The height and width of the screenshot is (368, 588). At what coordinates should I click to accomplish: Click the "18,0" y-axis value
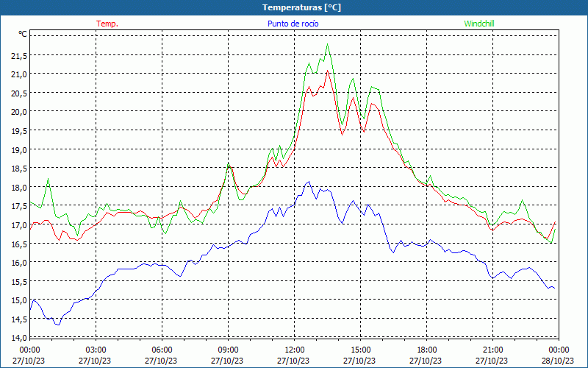[x=19, y=188]
